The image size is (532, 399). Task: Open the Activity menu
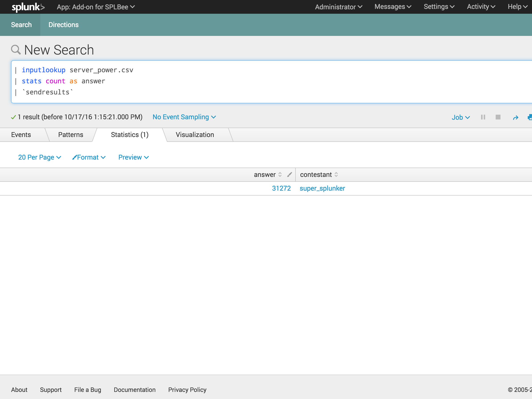pos(480,7)
